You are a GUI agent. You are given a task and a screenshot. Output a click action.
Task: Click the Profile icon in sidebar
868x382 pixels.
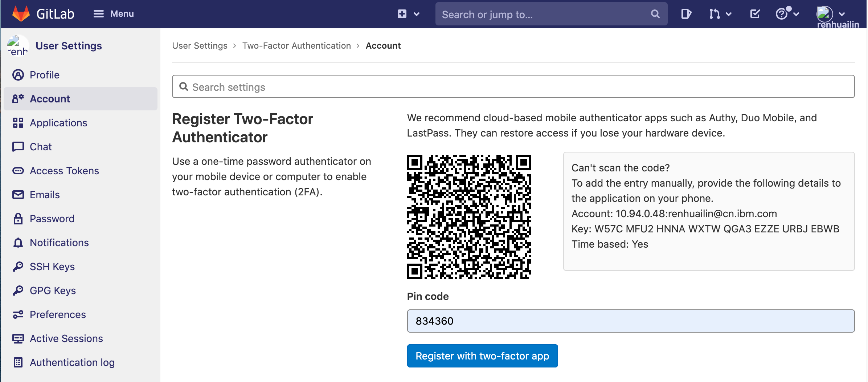coord(18,75)
